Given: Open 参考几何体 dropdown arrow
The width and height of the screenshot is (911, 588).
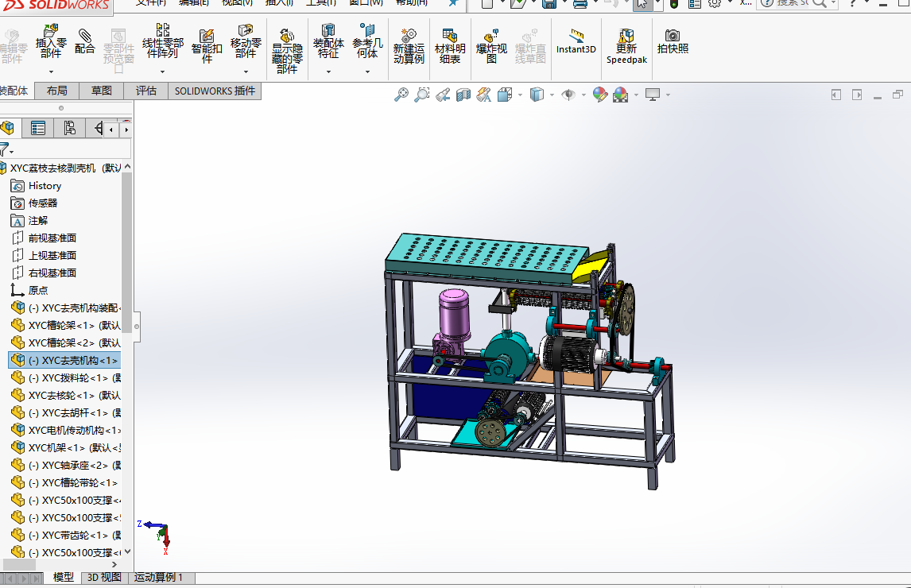Looking at the screenshot, I should [367, 72].
